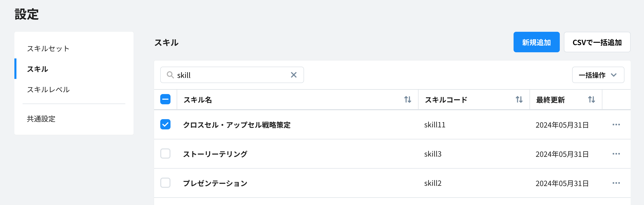
Task: Open the ストーリーテリング skill name
Action: pyautogui.click(x=215, y=154)
